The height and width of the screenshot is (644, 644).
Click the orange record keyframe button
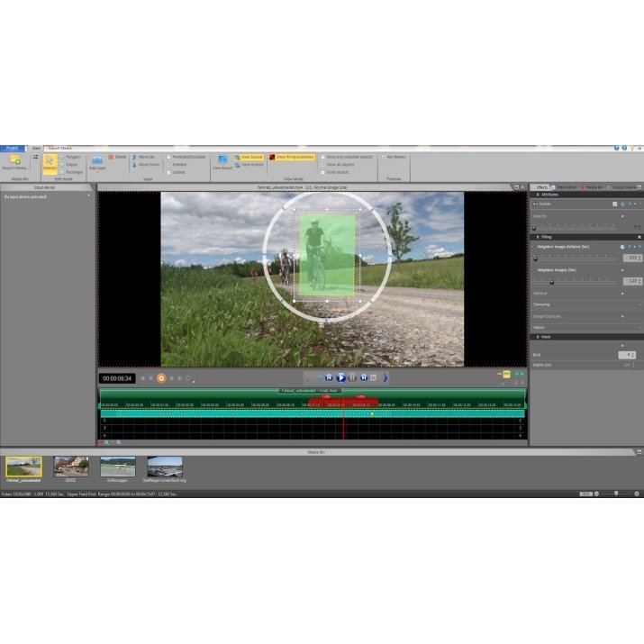pyautogui.click(x=161, y=378)
